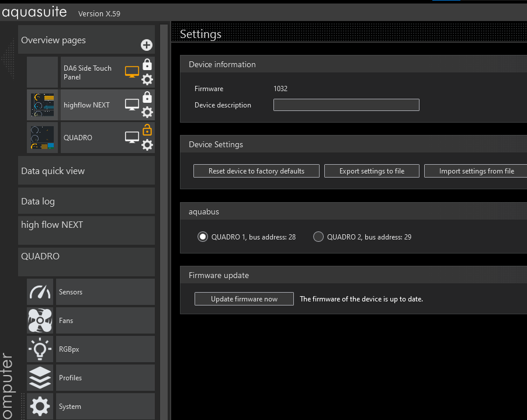Image resolution: width=527 pixels, height=420 pixels.
Task: Click the Device description text field
Action: (x=346, y=105)
